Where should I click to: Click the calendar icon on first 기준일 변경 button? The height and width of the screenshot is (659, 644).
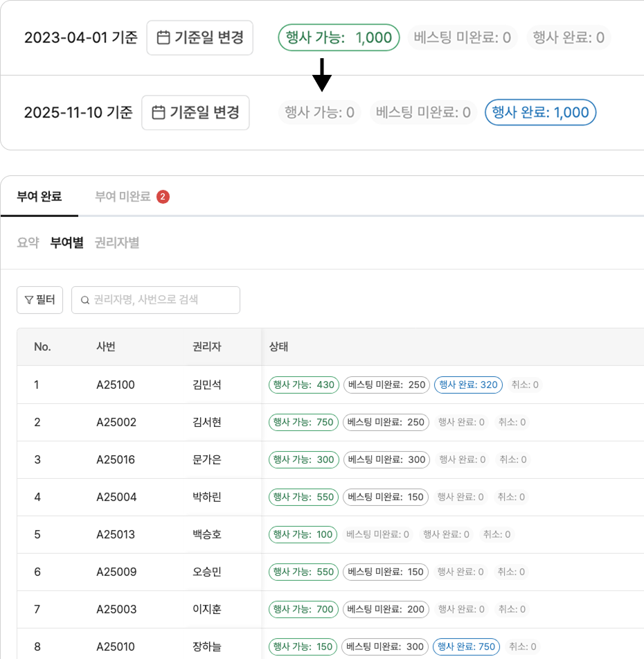coord(163,38)
